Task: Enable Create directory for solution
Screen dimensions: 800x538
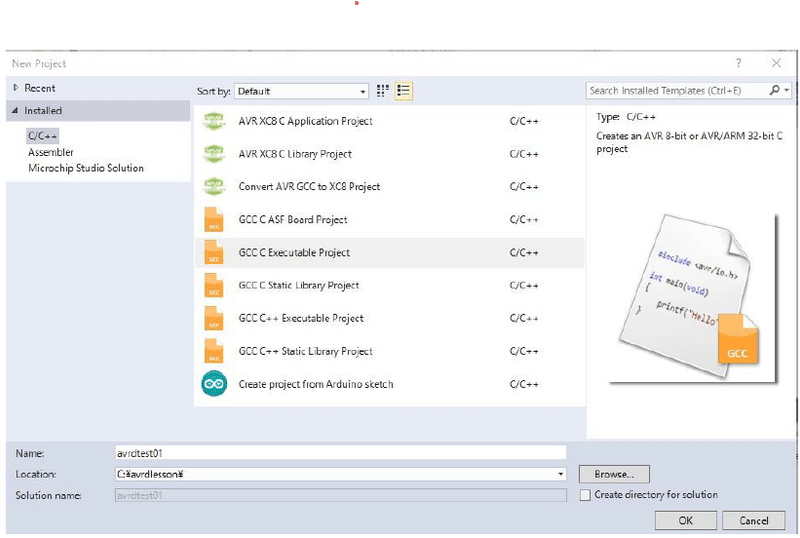Action: click(x=585, y=495)
